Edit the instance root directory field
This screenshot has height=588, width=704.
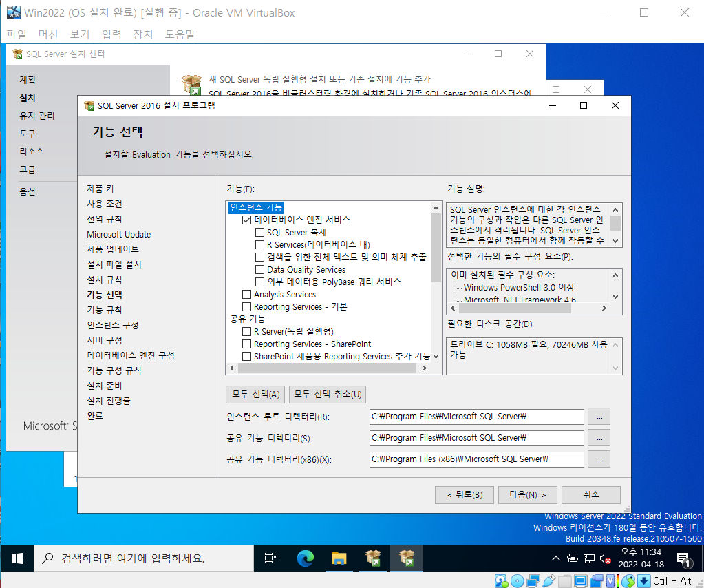pos(477,417)
